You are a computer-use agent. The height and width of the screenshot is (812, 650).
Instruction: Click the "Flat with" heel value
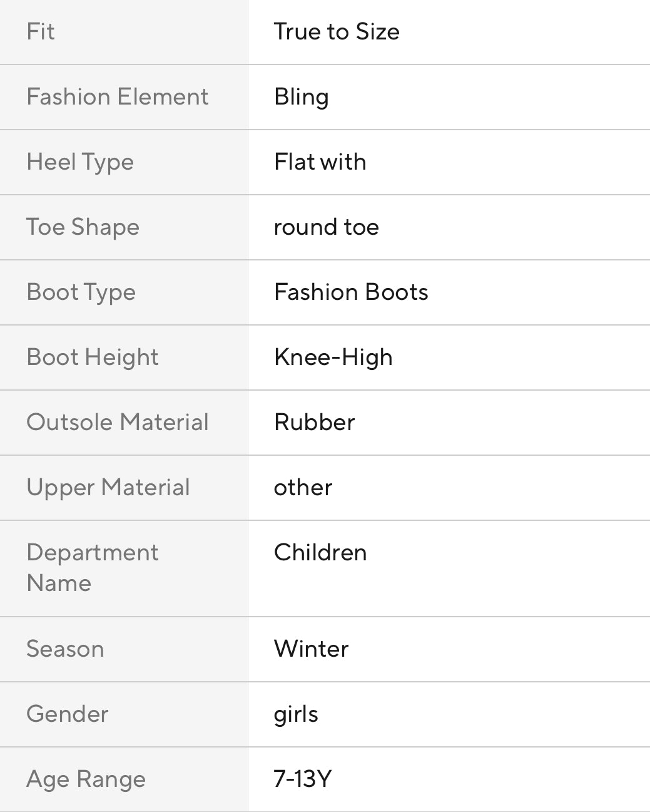(x=320, y=162)
